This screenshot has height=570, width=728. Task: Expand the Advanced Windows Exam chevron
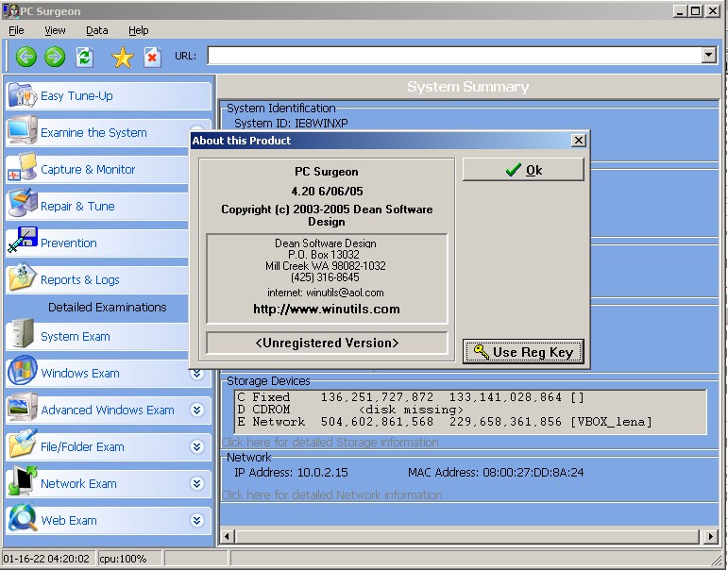197,410
